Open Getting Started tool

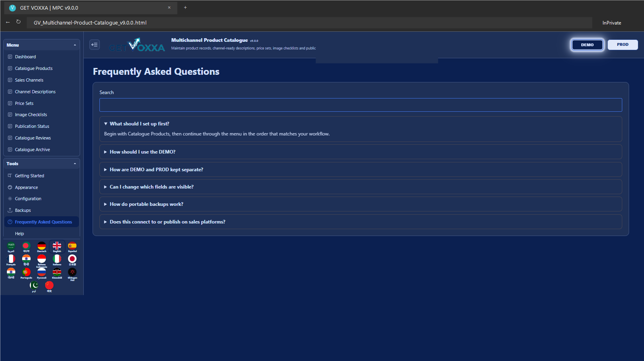tap(41, 176)
